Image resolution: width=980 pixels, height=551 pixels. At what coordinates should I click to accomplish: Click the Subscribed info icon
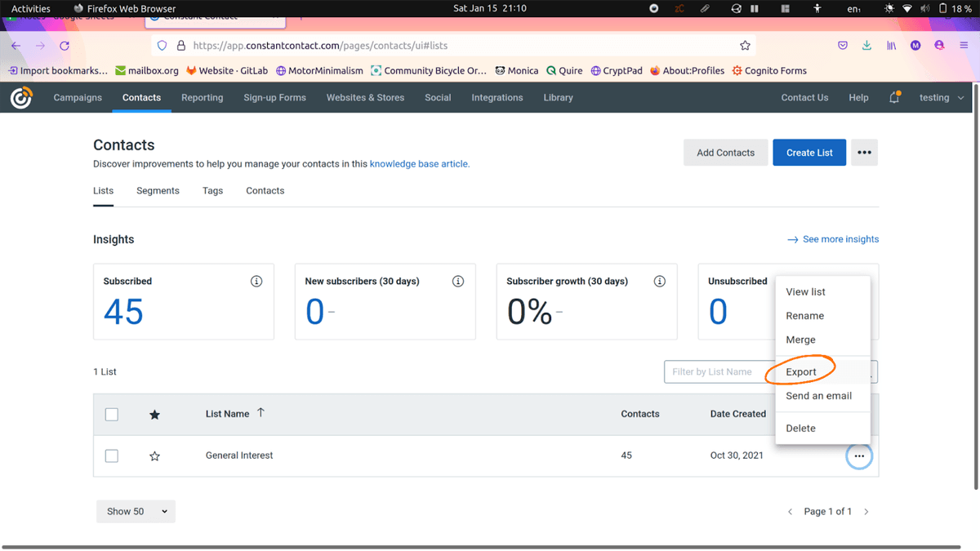pyautogui.click(x=256, y=281)
